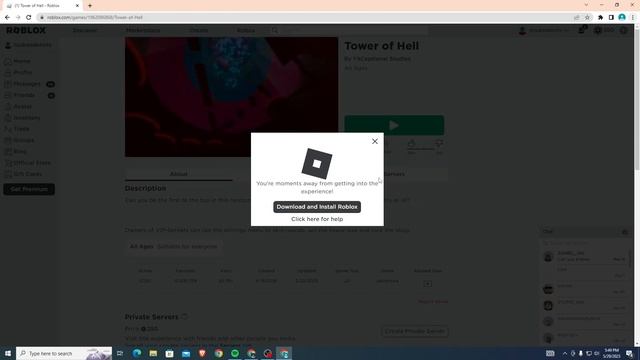Open the Robux menu item
The height and width of the screenshot is (360, 640).
click(x=246, y=30)
